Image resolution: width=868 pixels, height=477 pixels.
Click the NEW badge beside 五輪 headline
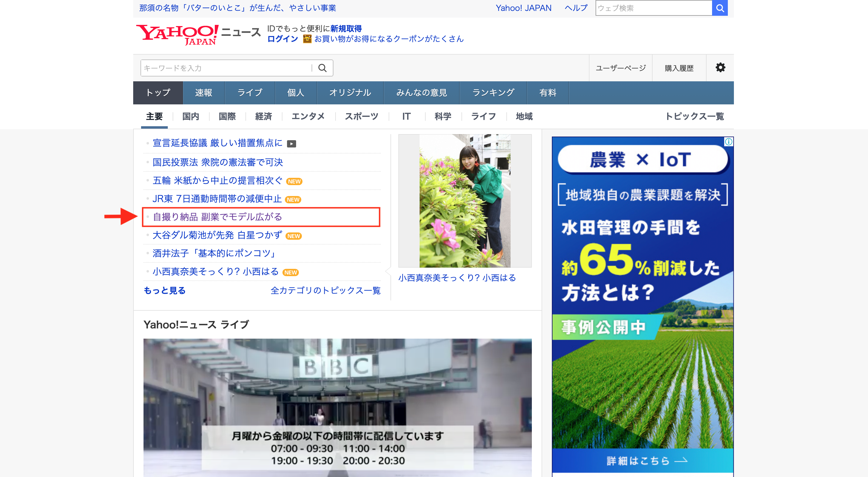point(294,182)
